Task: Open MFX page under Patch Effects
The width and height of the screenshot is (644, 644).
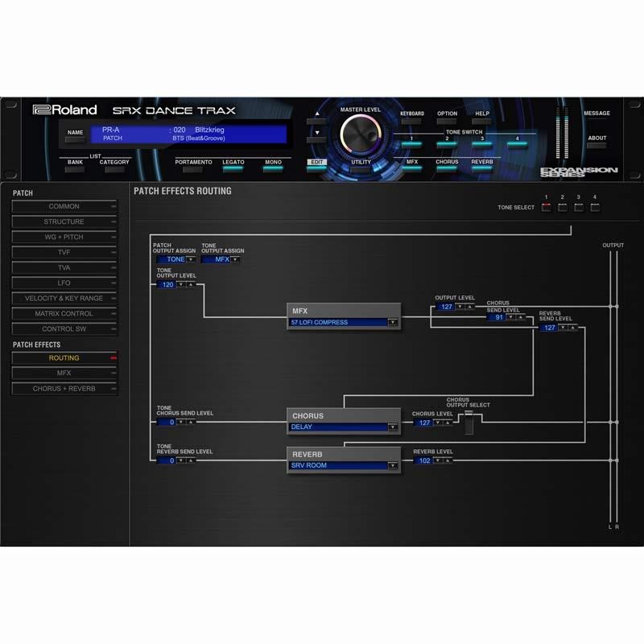Action: point(64,373)
